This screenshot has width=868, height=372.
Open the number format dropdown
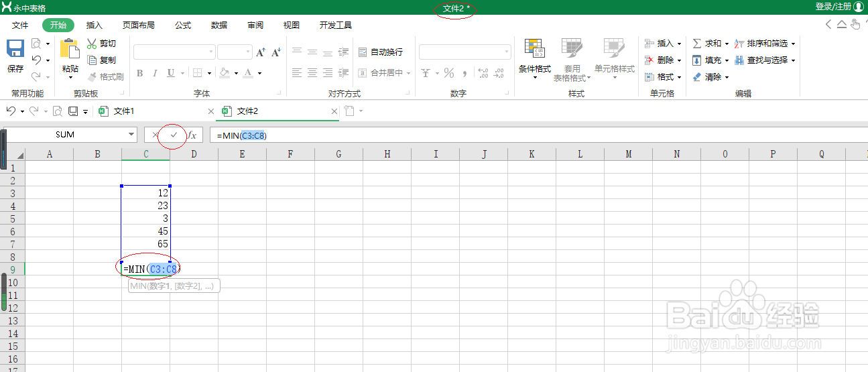[x=506, y=52]
